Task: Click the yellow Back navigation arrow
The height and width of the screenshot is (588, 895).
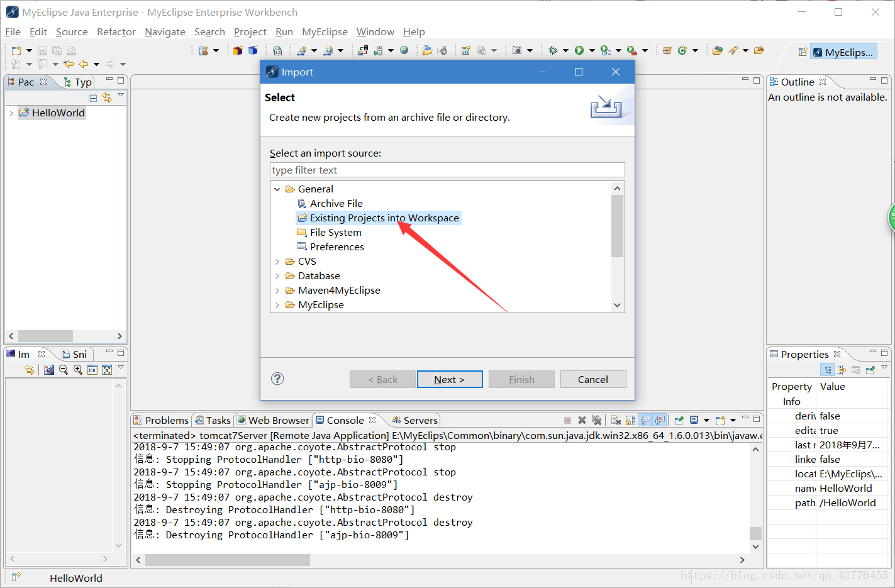Action: tap(84, 64)
